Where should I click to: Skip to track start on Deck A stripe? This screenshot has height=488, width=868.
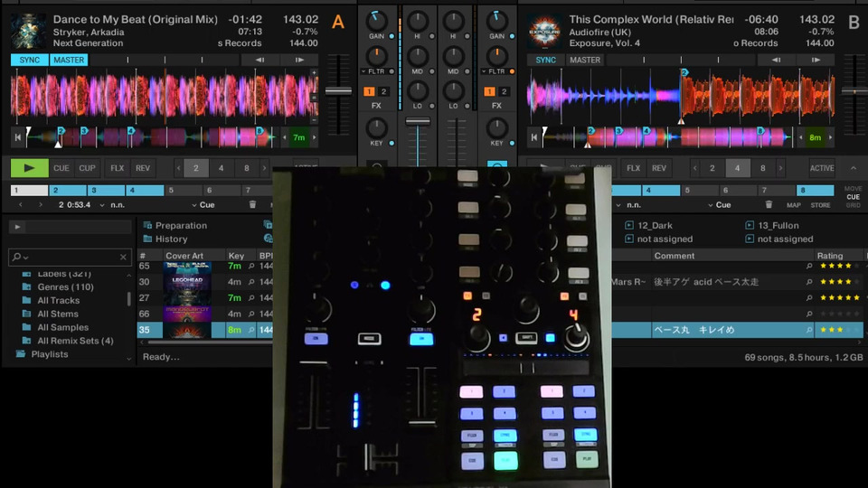(x=18, y=137)
